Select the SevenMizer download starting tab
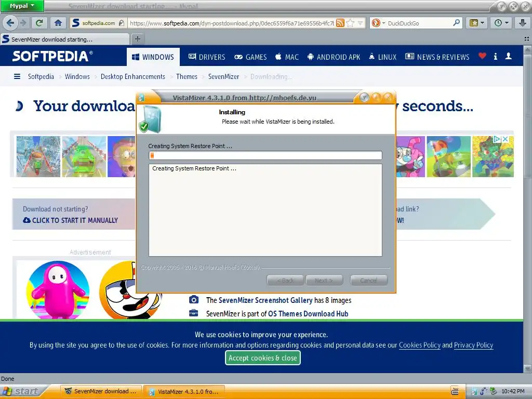 (x=64, y=39)
